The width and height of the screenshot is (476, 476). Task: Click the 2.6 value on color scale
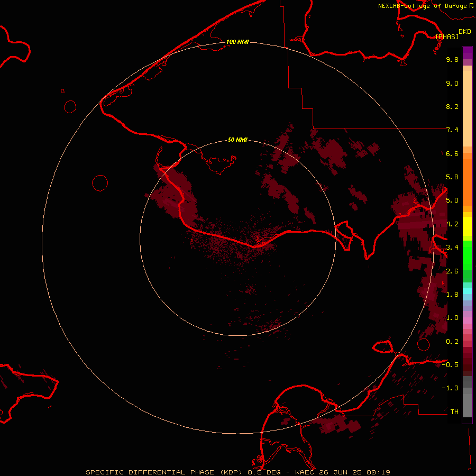(452, 271)
